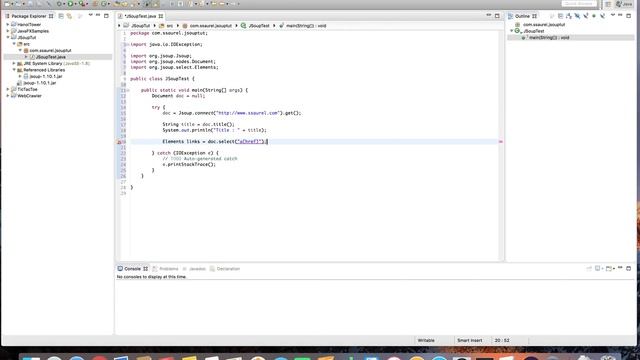Open Outline view menu arrow
640x360 pixels.
coord(613,15)
